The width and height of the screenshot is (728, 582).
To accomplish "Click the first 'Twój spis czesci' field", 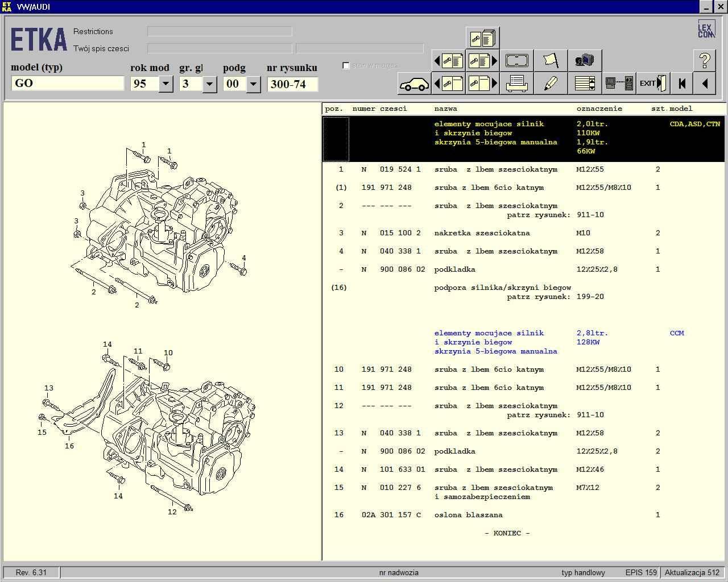I will coord(220,48).
